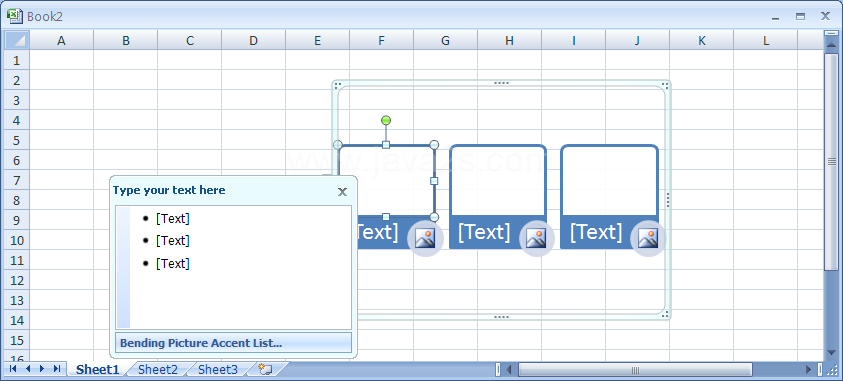The width and height of the screenshot is (843, 381).
Task: Select column L header
Action: point(766,40)
